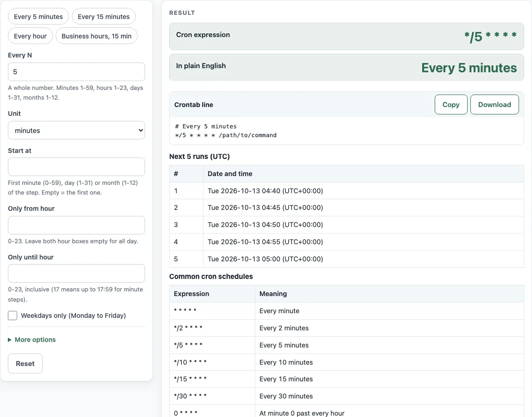532x417 pixels.
Task: Expand the More options section
Action: (x=32, y=340)
